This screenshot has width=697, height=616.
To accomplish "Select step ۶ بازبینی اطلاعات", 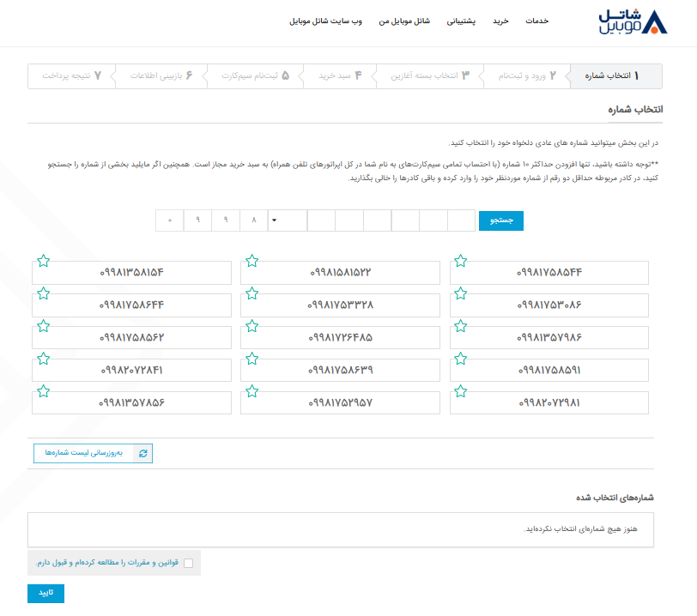I will click(x=161, y=76).
